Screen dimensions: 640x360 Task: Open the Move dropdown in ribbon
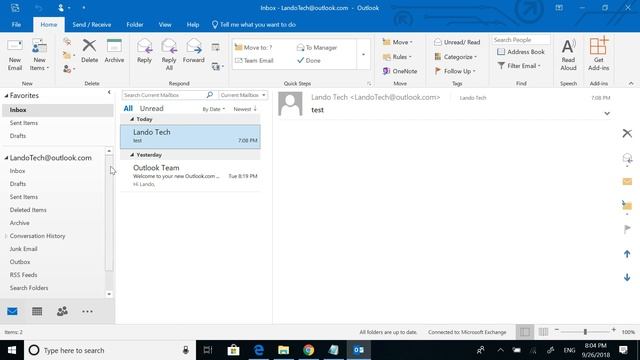click(x=397, y=42)
